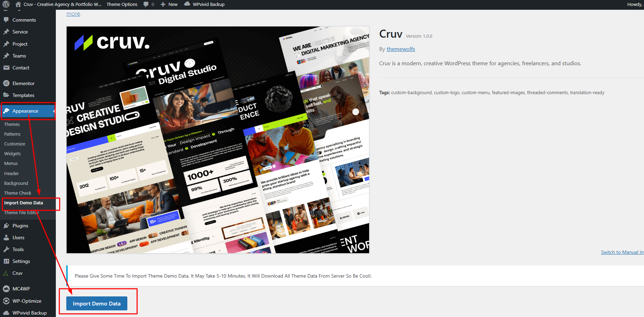
Task: Click the Elementor sidebar icon
Action: pos(6,83)
